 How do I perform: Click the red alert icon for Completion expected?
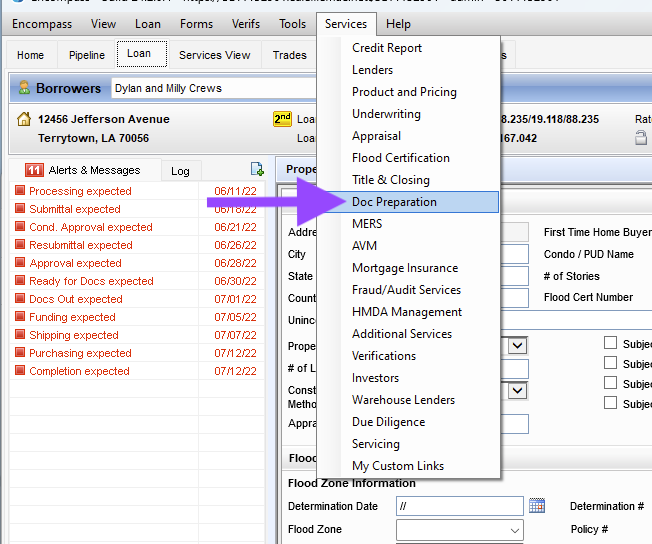(x=20, y=371)
